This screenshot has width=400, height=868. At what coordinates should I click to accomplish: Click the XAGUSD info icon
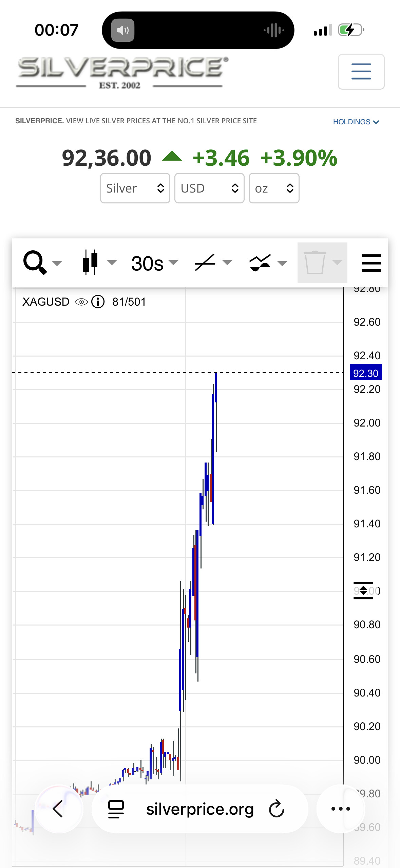pos(98,302)
